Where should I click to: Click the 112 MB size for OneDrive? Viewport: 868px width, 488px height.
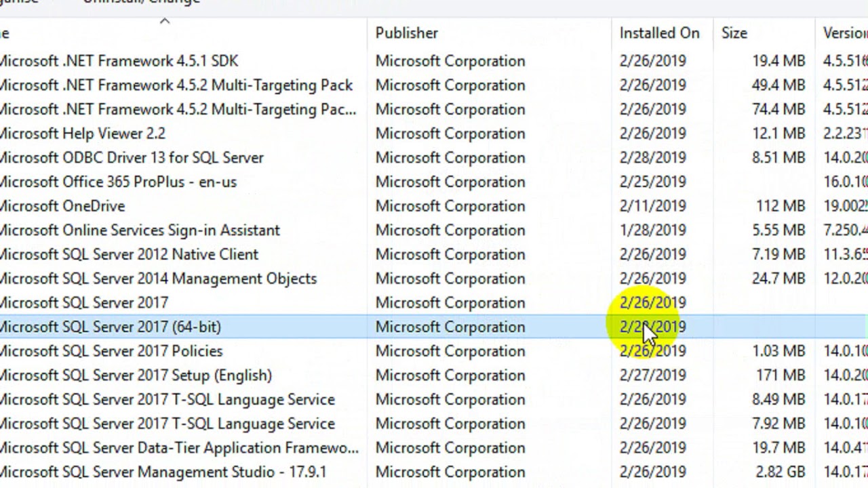click(x=781, y=206)
